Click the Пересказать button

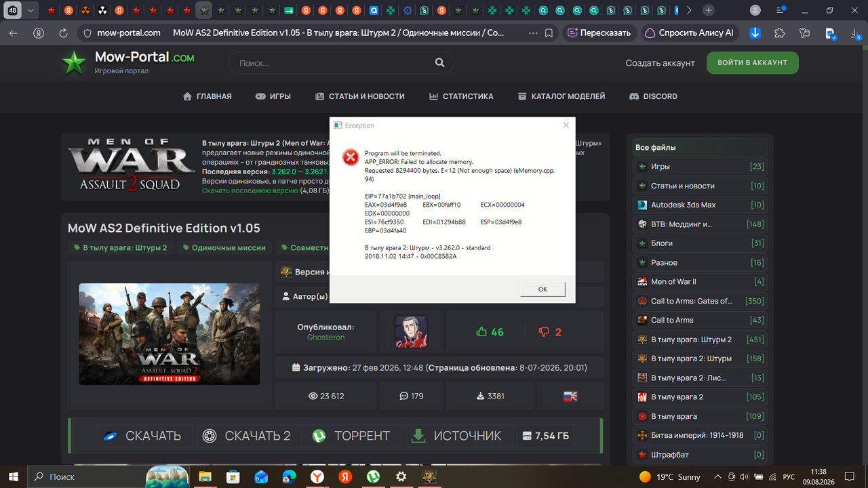(599, 33)
